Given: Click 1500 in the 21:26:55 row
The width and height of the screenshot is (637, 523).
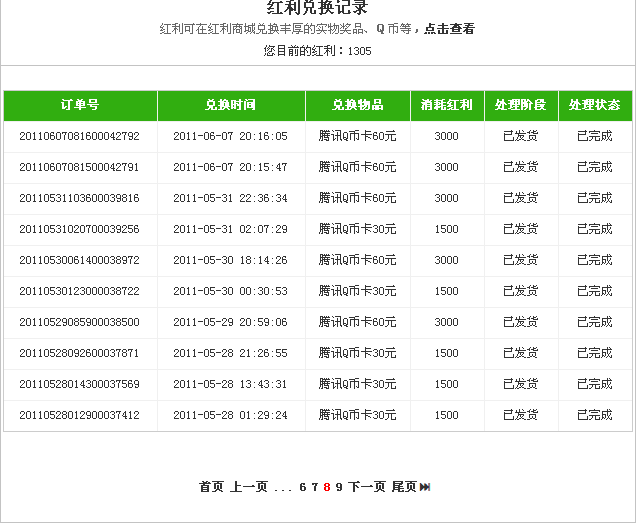Looking at the screenshot, I should coord(446,353).
